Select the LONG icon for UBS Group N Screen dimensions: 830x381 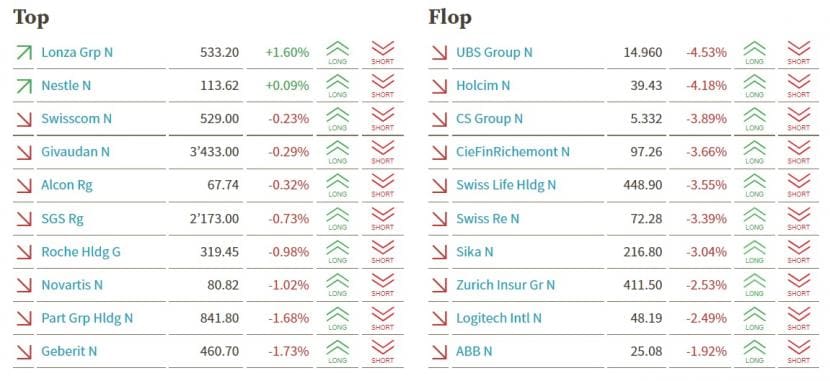coord(754,52)
